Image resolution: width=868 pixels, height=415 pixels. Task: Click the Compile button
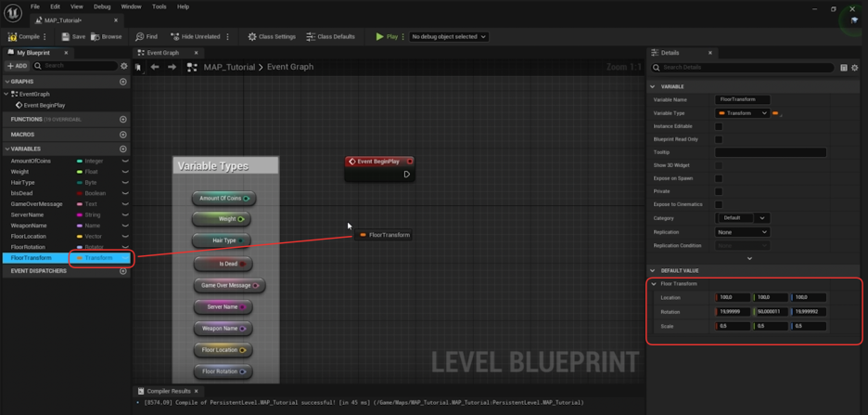(x=24, y=36)
